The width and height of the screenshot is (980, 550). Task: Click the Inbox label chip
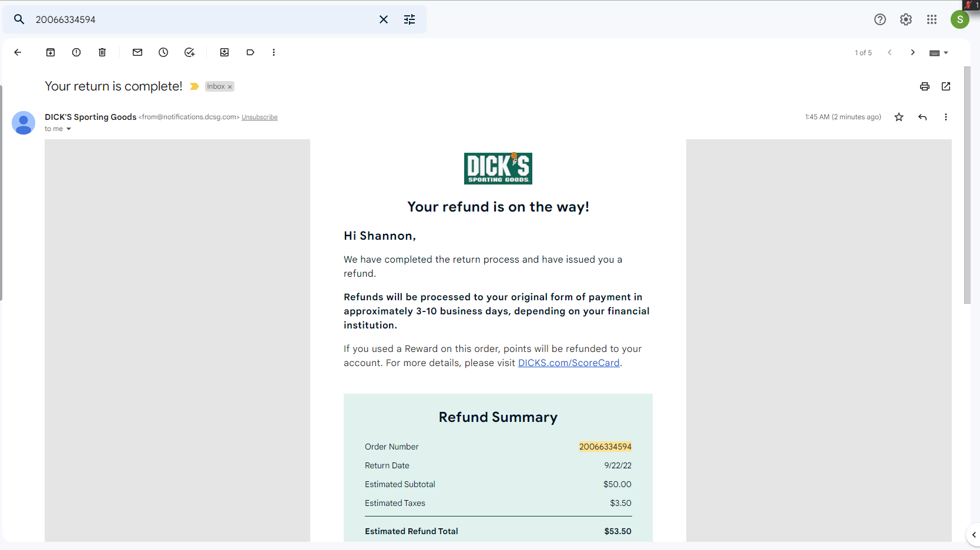[220, 86]
